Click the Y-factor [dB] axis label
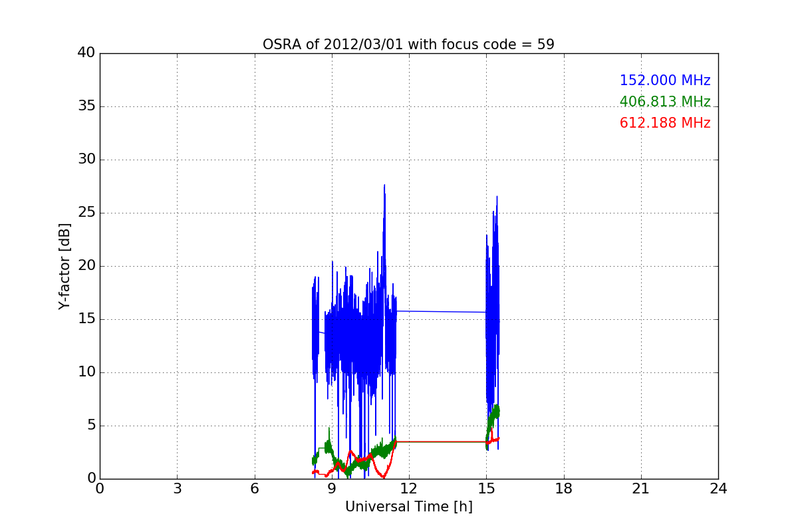 point(65,266)
